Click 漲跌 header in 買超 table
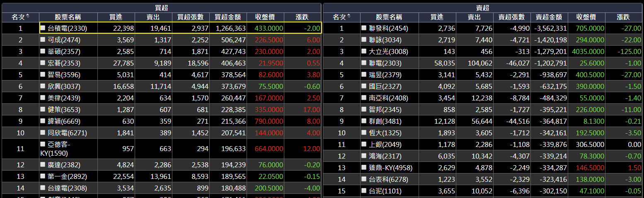Image resolution: width=644 pixels, height=198 pixels. [x=303, y=17]
